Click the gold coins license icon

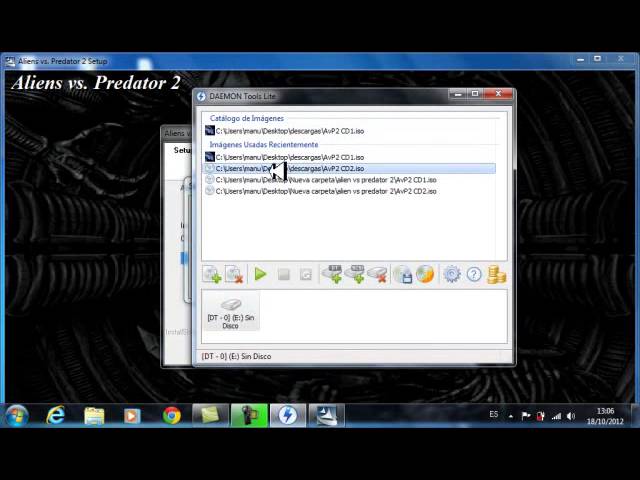pyautogui.click(x=496, y=274)
